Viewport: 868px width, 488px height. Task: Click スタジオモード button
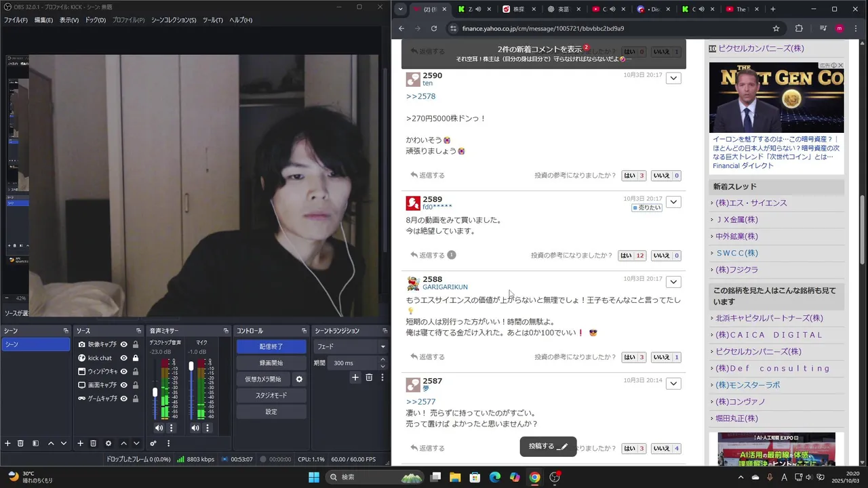[271, 395]
